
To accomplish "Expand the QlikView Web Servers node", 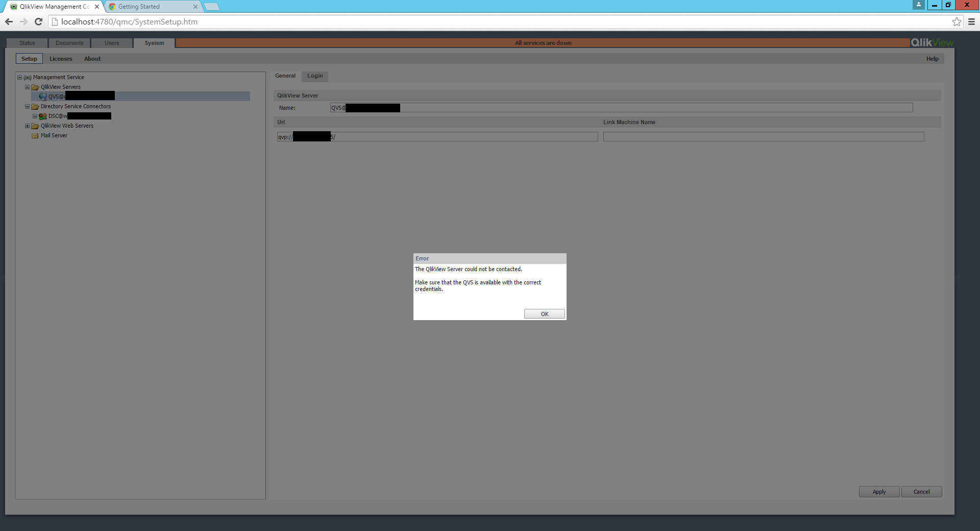I will (x=28, y=126).
